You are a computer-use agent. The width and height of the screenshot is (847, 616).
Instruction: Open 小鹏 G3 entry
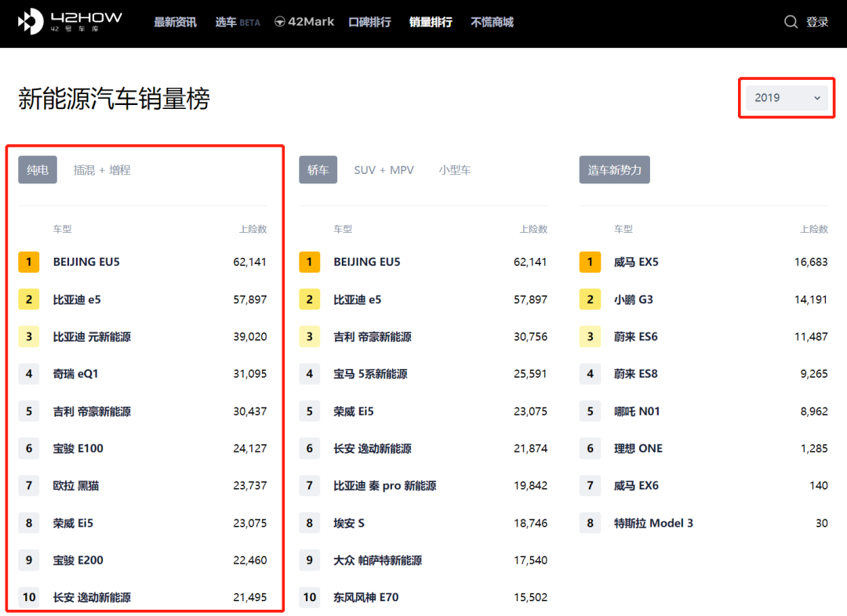coord(633,299)
